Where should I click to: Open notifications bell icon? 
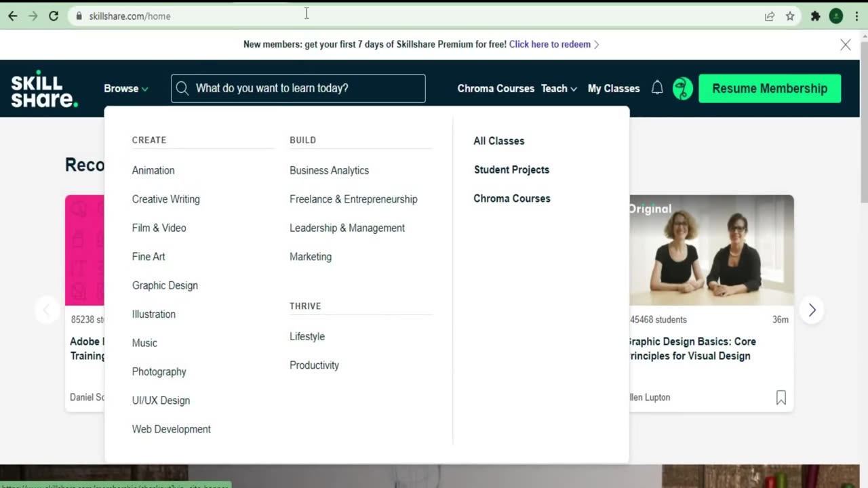coord(657,87)
